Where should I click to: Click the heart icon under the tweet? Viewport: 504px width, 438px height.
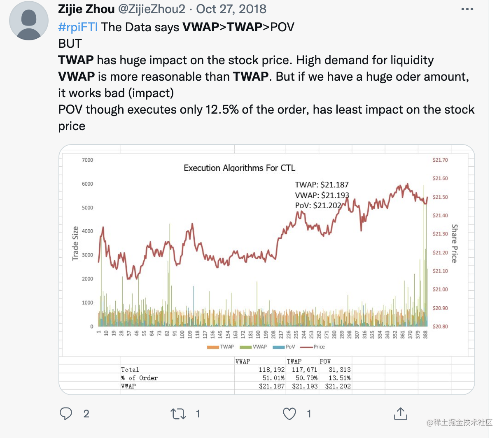click(289, 414)
